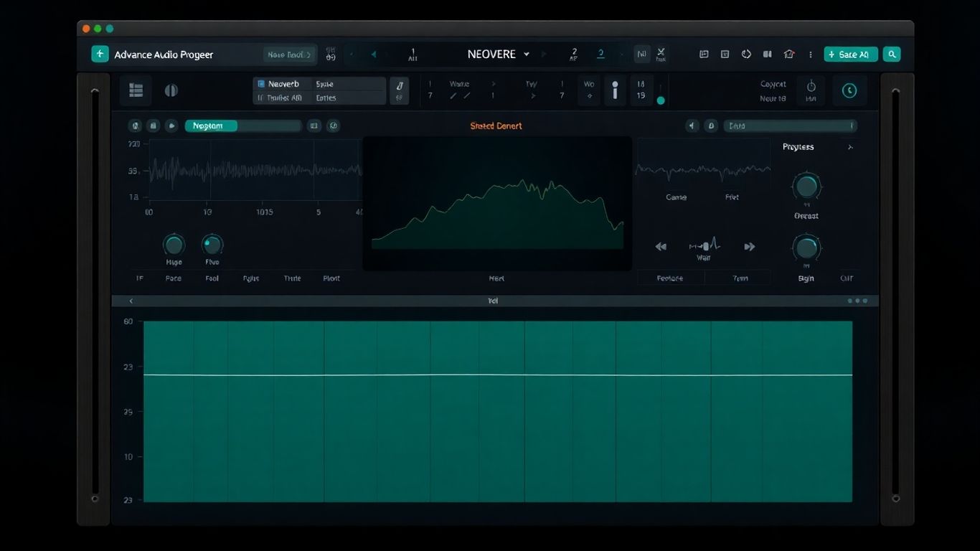Select the list view icon in the left panel
This screenshot has width=980, height=551.
coord(136,90)
